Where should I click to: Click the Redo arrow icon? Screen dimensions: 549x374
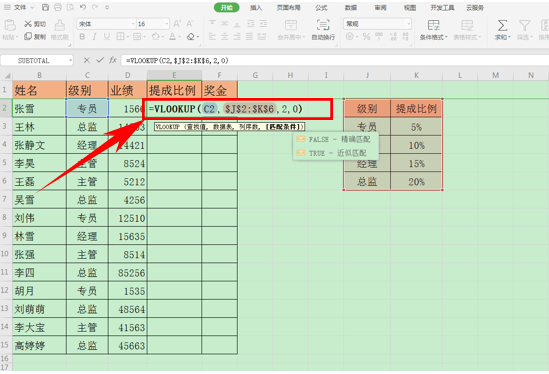(95, 7)
